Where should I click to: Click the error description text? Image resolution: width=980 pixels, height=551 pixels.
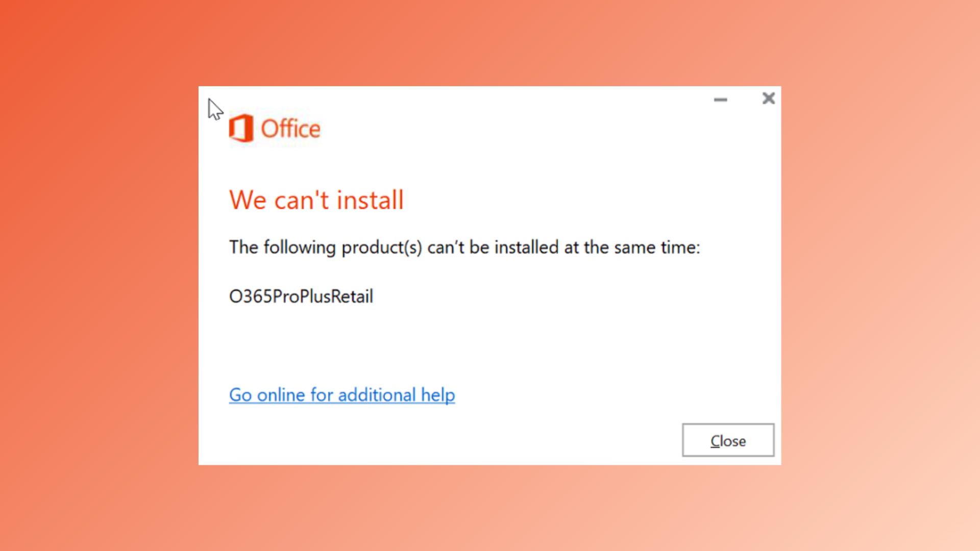click(464, 247)
